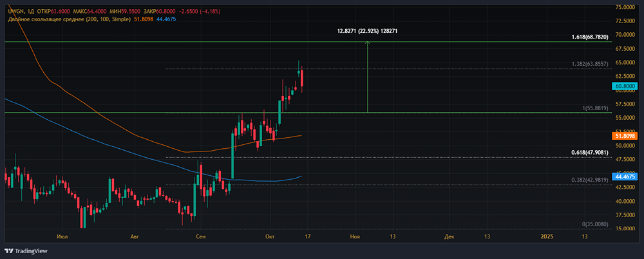Click the Дек label on the time axis

coord(450,236)
